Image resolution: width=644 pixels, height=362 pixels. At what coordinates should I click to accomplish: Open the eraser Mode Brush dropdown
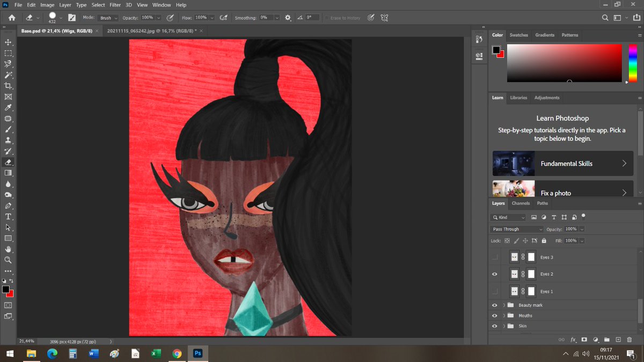[108, 18]
